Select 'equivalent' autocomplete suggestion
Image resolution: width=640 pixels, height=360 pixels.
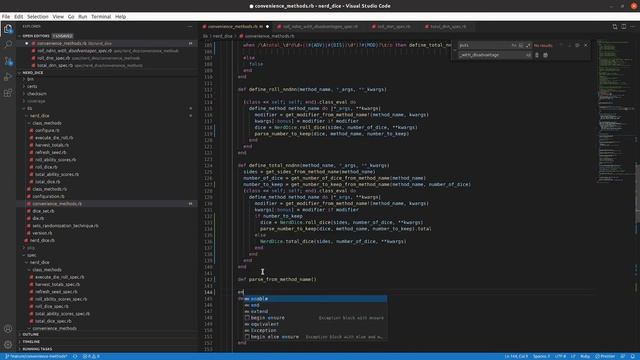(315, 324)
